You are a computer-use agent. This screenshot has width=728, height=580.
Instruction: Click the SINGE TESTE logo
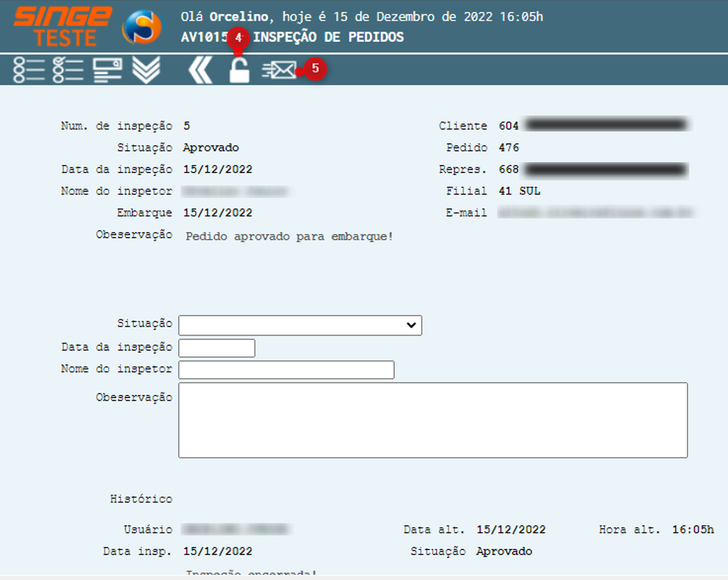click(62, 26)
